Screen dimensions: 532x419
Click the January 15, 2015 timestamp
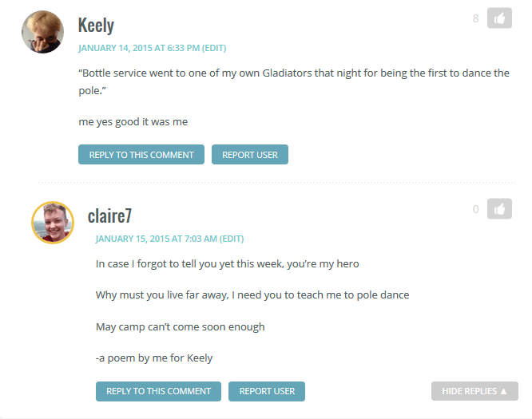tap(156, 239)
